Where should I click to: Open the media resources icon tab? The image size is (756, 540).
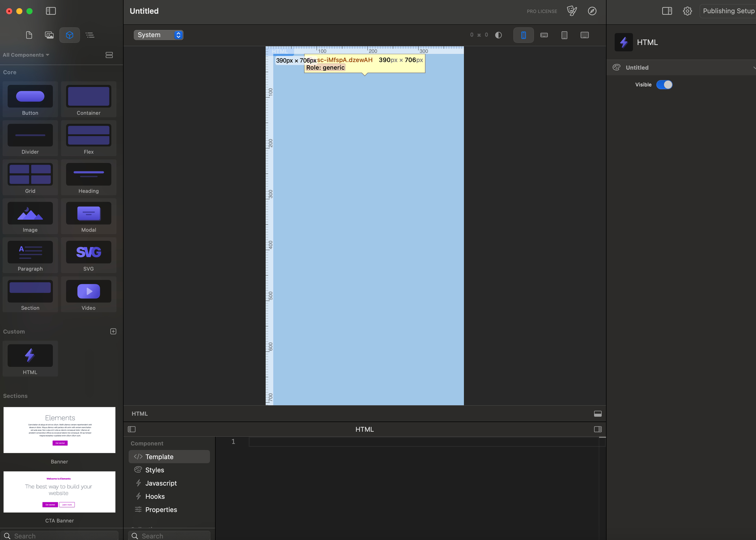click(49, 35)
